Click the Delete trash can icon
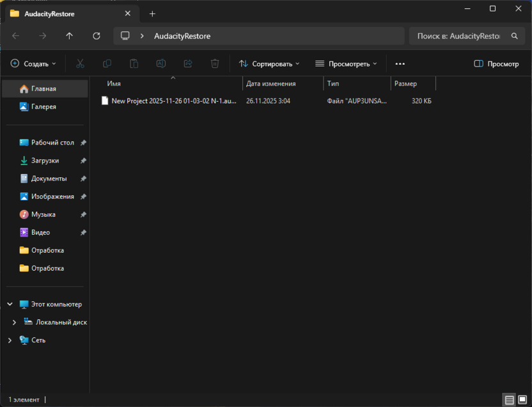This screenshot has height=407, width=532. pos(215,64)
